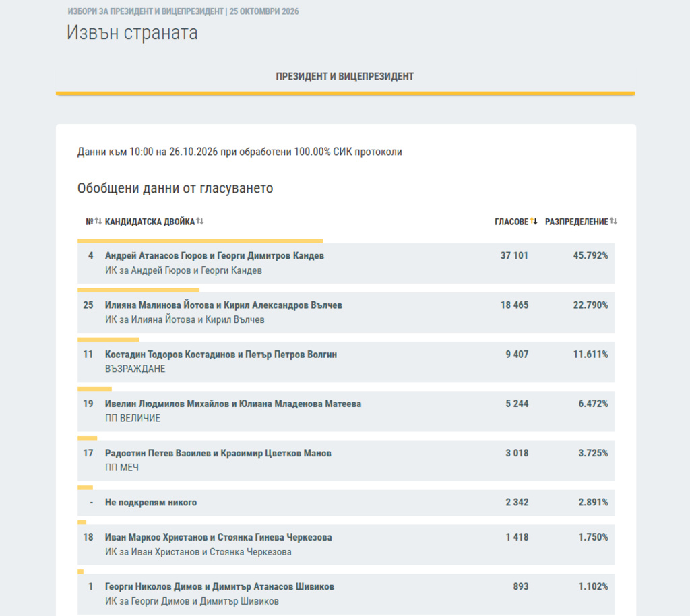Select row Костадин Тодоров Костадинов и Петър Волгин

tap(346, 362)
